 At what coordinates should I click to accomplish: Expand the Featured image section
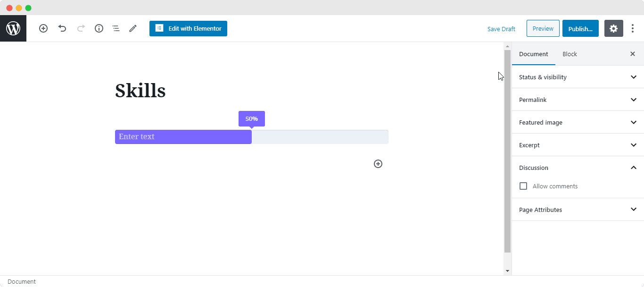point(577,122)
